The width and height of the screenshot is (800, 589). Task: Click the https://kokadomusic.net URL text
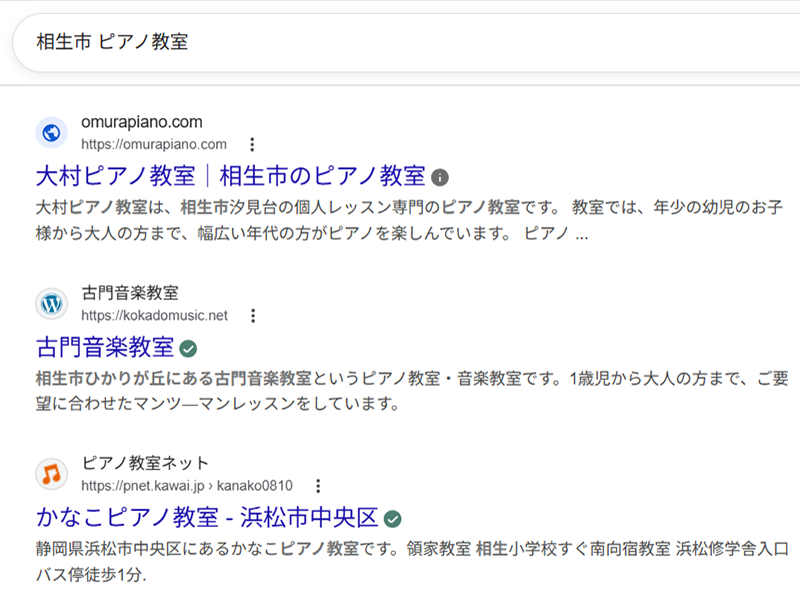[x=154, y=315]
